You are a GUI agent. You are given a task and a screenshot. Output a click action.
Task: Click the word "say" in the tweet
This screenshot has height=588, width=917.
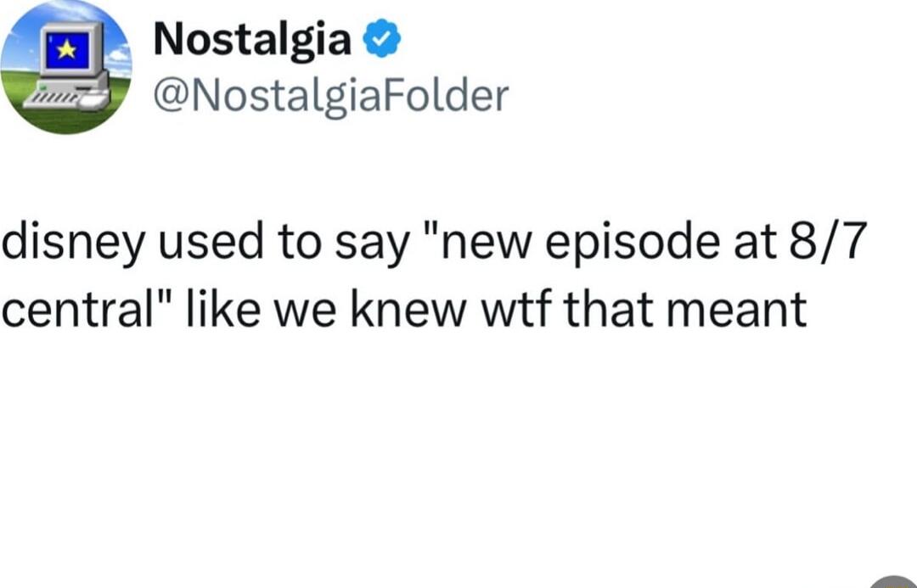[372, 245]
